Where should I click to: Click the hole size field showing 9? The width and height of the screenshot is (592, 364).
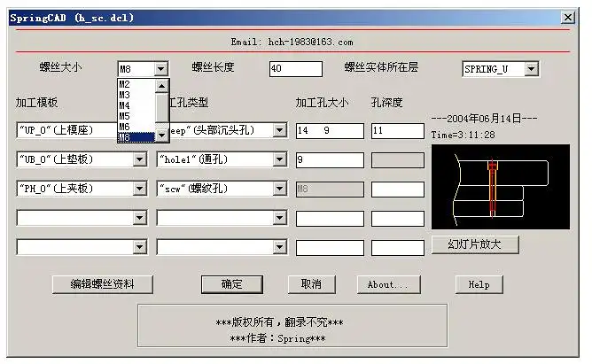(x=330, y=160)
